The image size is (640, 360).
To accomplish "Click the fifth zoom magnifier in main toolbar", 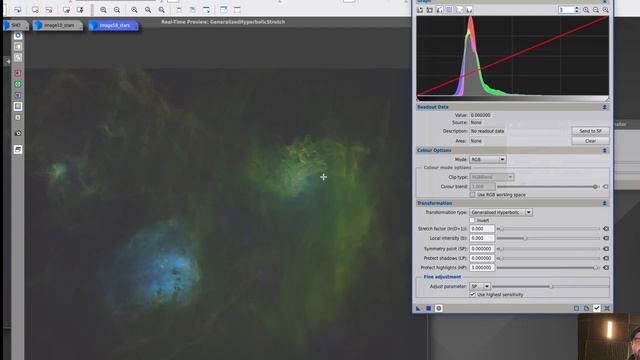I will click(x=162, y=10).
